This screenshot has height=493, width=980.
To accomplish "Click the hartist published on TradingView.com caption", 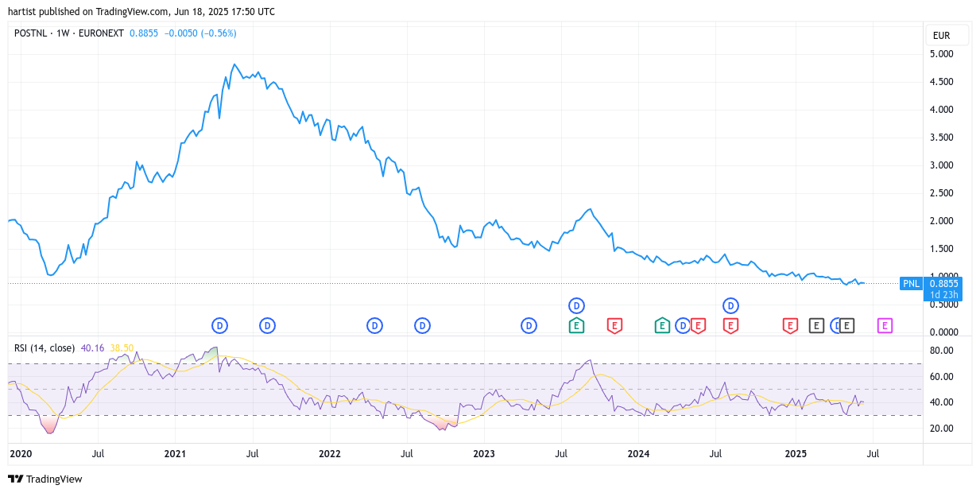I will tap(141, 11).
